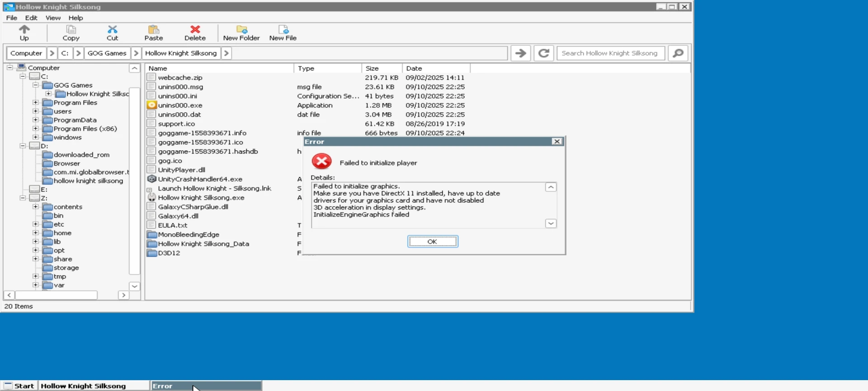
Task: Select Hollow Knight Silksong_Data folder icon
Action: tap(151, 243)
